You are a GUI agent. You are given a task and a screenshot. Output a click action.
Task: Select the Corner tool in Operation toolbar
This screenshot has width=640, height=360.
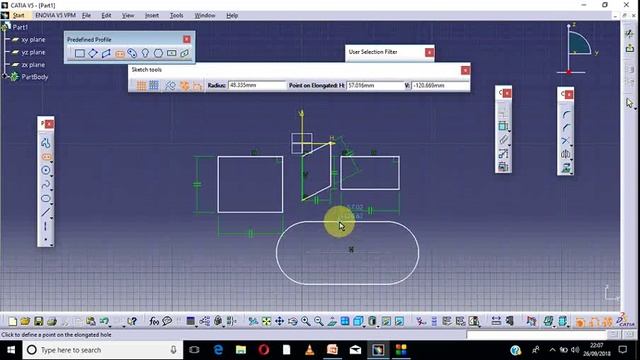pos(566,115)
